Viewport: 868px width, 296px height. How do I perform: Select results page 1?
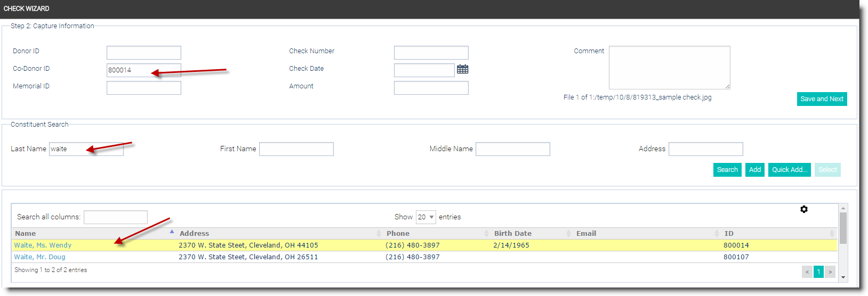[818, 272]
